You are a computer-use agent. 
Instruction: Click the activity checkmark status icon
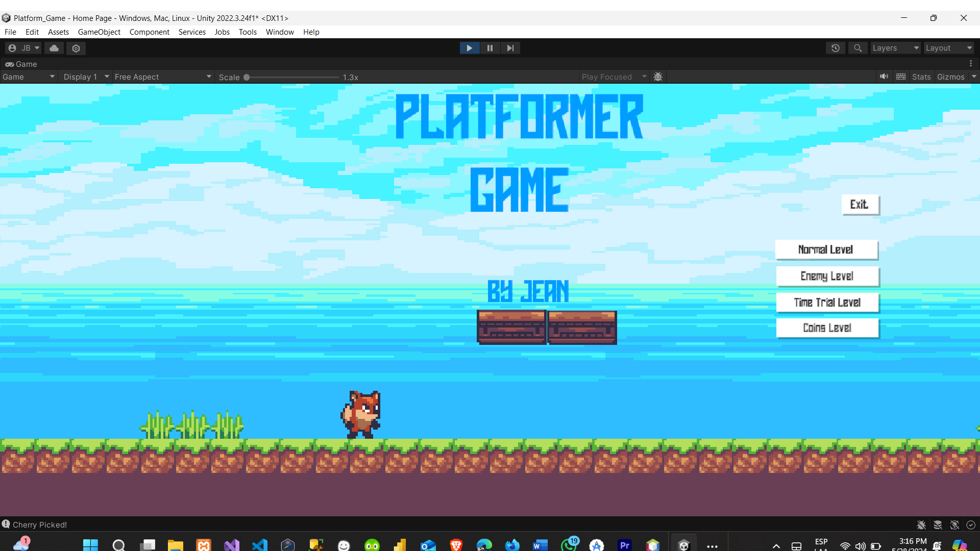[x=971, y=524]
